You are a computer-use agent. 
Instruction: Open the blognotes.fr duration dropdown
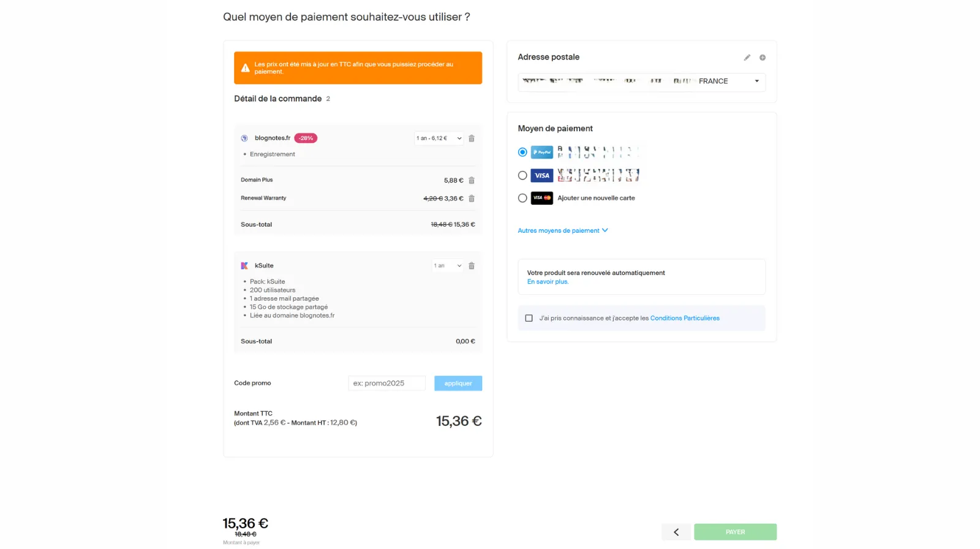[439, 138]
